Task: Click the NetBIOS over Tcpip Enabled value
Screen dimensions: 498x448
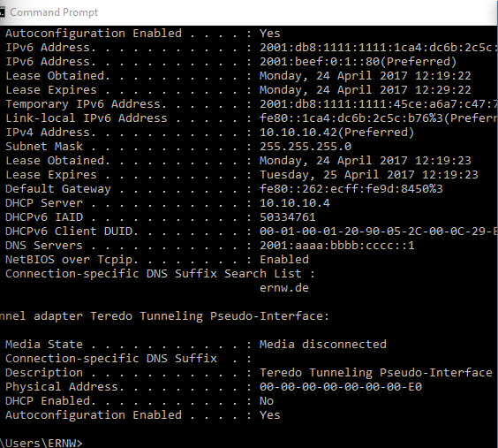Action: pos(284,260)
